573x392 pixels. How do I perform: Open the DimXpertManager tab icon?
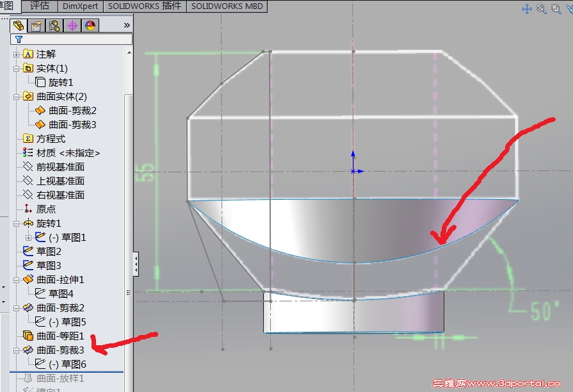tap(72, 26)
